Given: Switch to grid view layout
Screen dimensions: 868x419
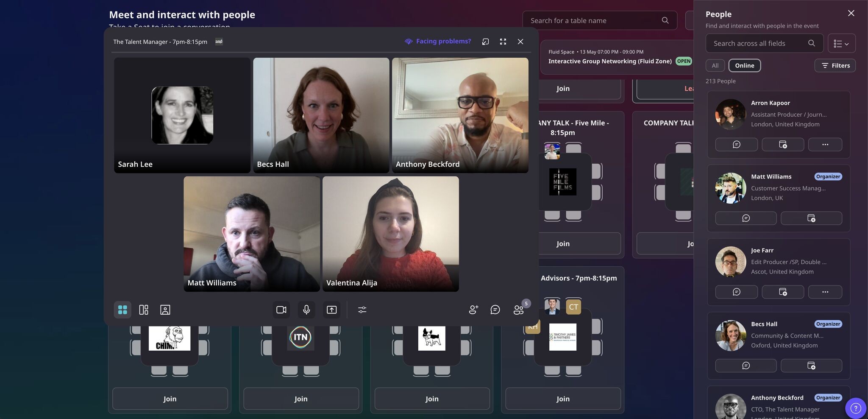Looking at the screenshot, I should (122, 310).
